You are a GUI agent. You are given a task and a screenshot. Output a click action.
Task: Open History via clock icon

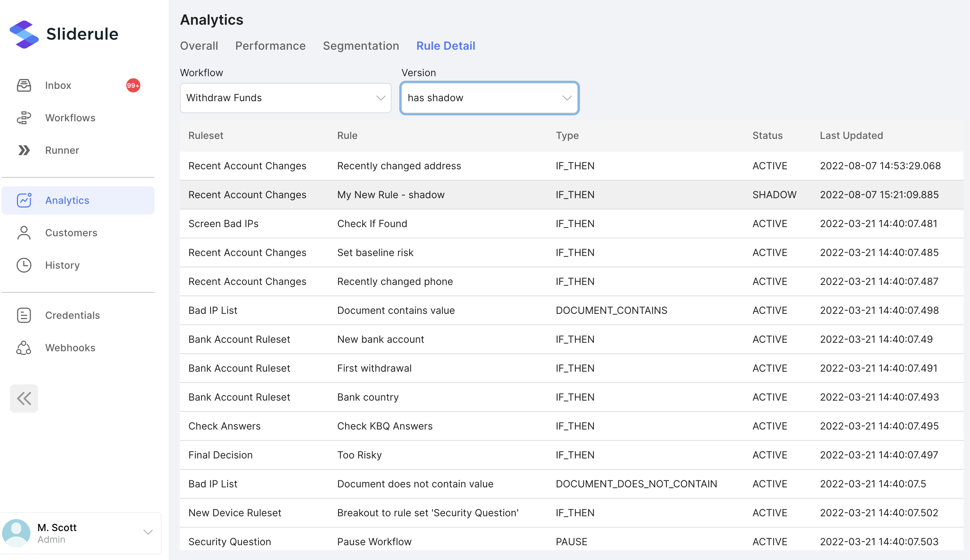24,266
